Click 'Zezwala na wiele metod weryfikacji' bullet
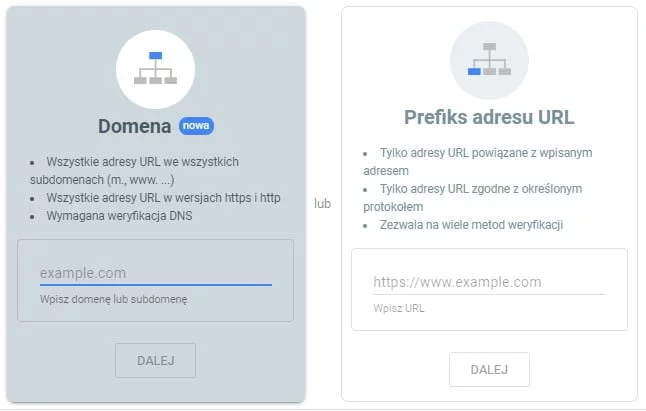The height and width of the screenshot is (411, 646). [x=471, y=225]
